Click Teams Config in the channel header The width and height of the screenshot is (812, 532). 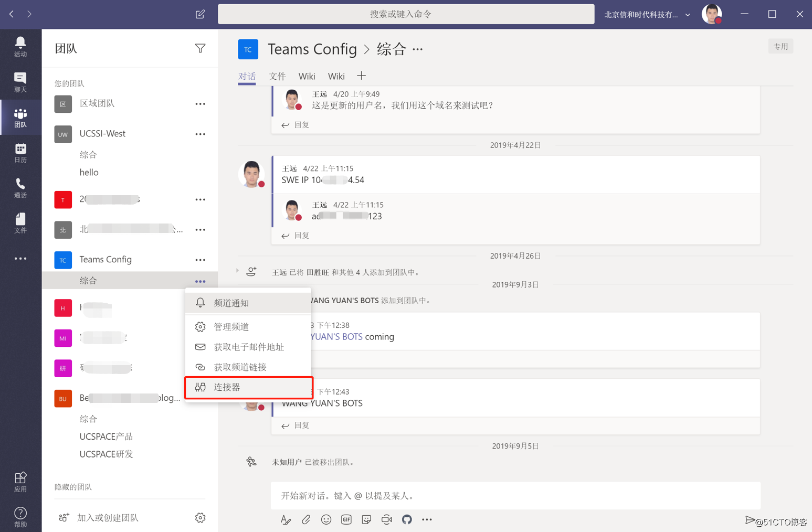[312, 49]
